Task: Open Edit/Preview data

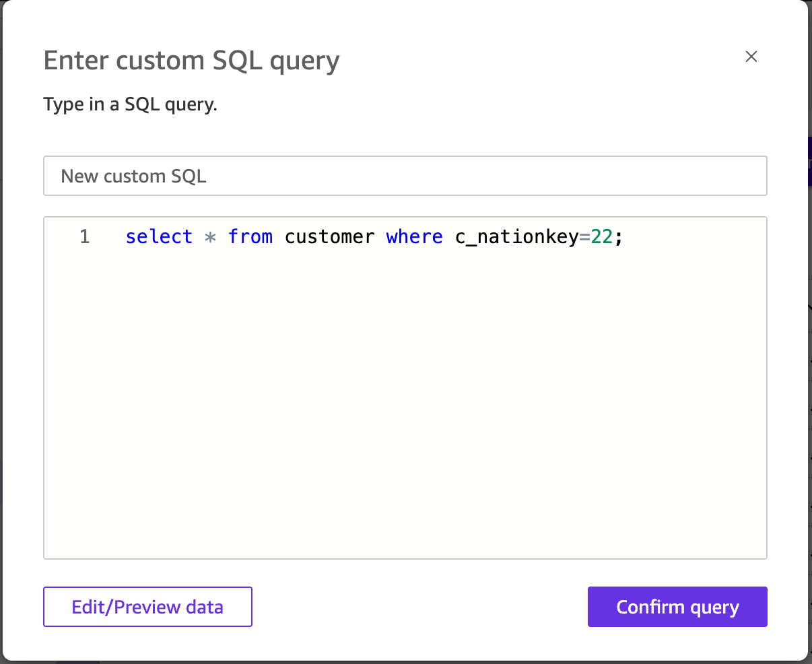Action: pos(147,607)
